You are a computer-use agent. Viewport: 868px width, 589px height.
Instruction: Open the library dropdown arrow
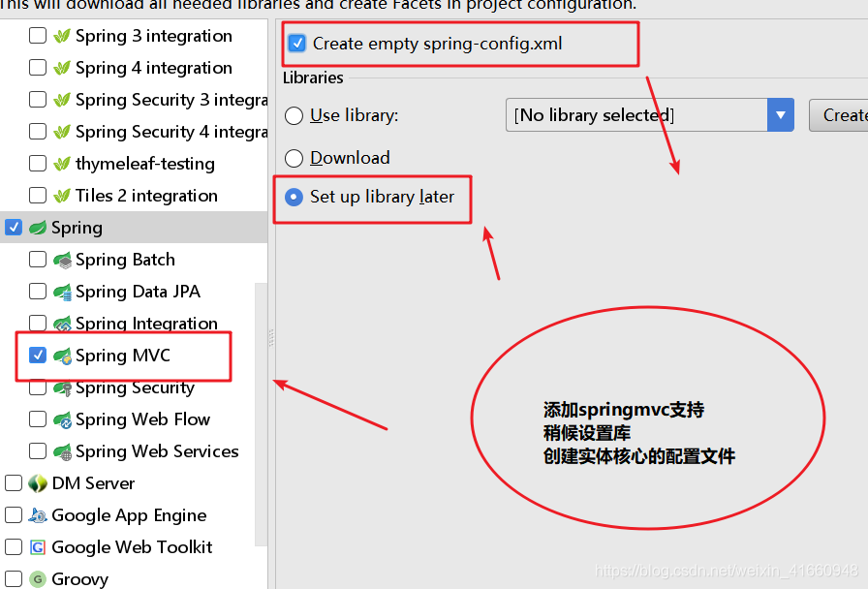[x=781, y=115]
